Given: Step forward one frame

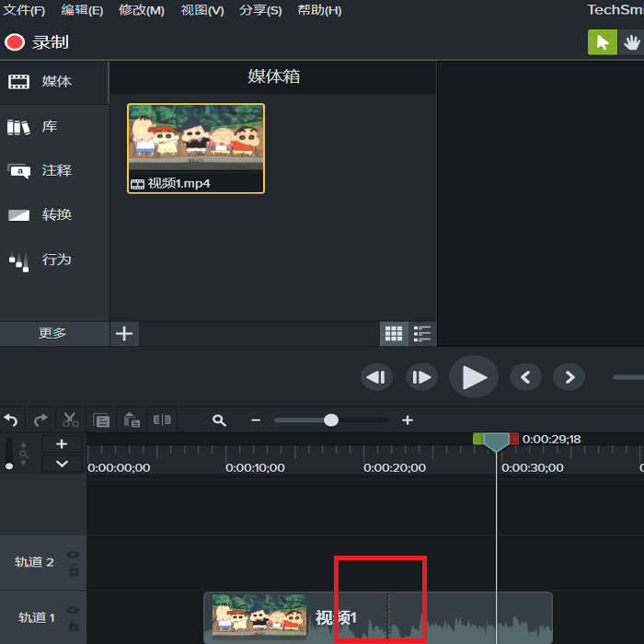Looking at the screenshot, I should pos(421,377).
